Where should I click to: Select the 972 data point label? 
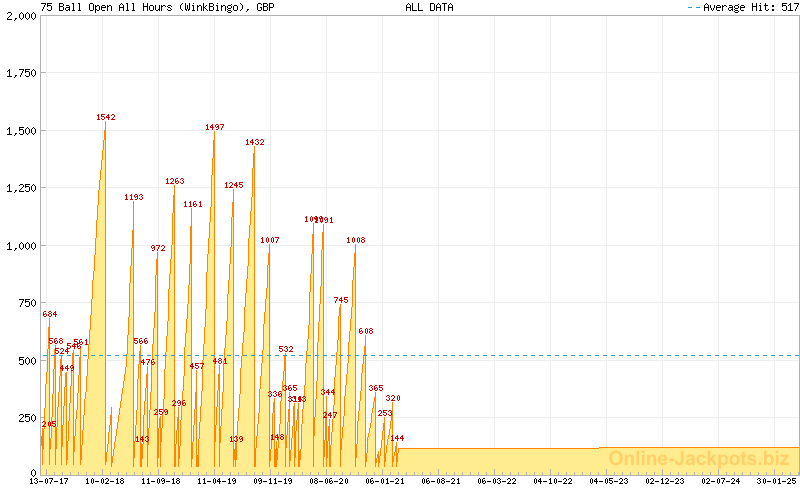[x=159, y=248]
